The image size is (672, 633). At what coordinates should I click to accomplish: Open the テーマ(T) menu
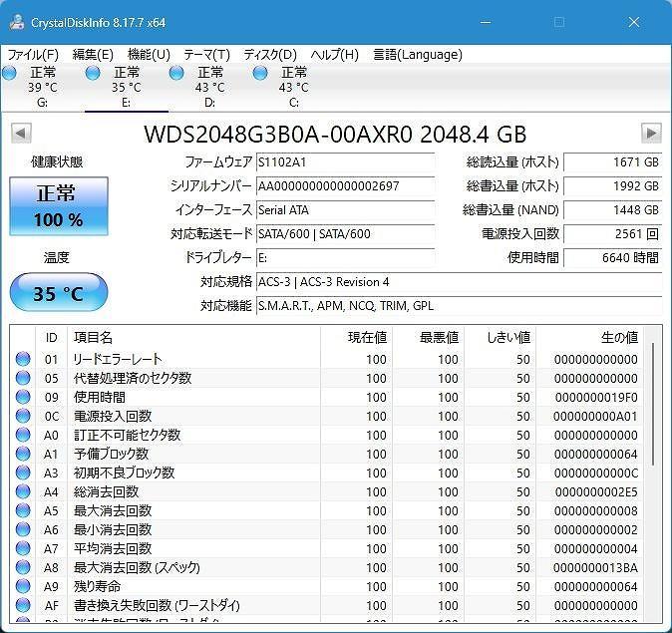click(206, 55)
